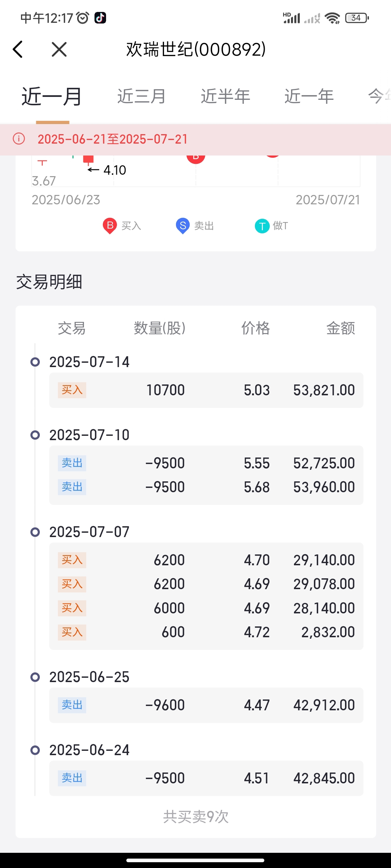Tap the 买入 tag in the 29,140.00 row

point(72,560)
